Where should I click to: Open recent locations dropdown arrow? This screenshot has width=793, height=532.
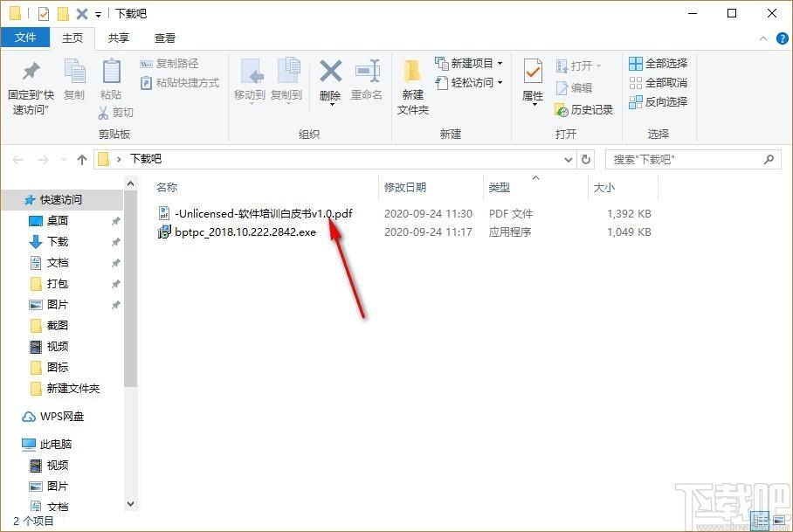[64, 160]
